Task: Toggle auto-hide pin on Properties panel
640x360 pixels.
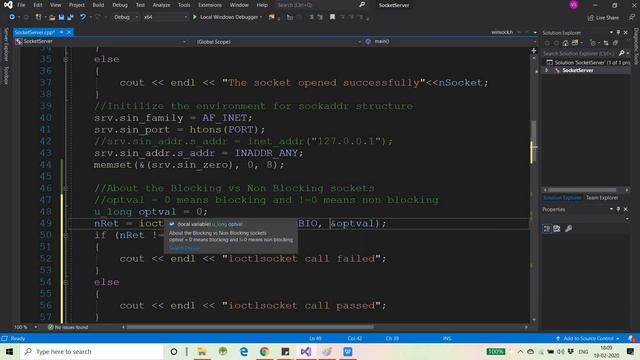Action: coord(618,209)
